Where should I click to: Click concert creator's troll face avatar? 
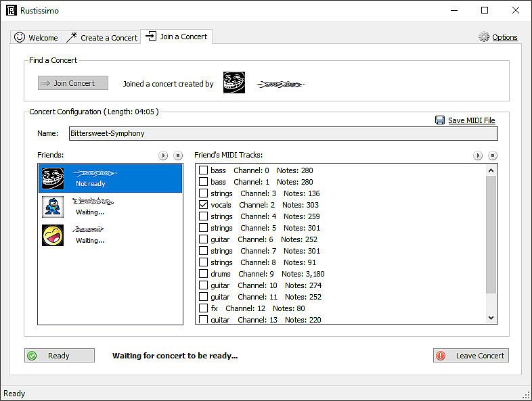[234, 83]
